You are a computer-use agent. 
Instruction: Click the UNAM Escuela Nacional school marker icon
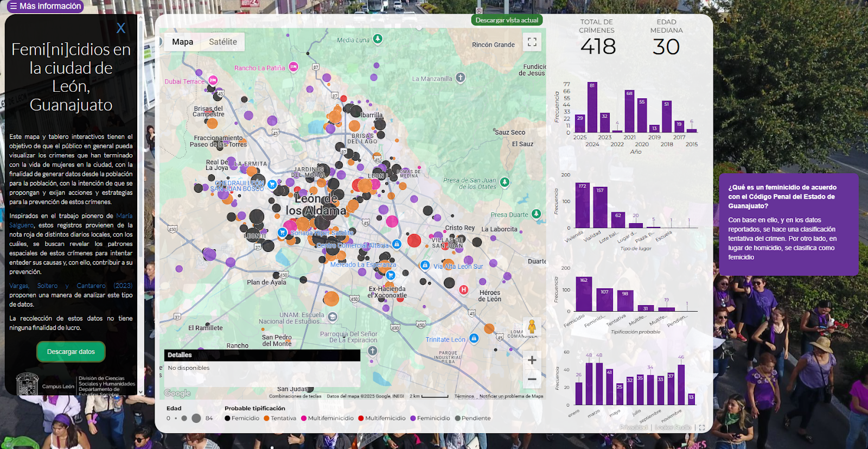tap(333, 317)
